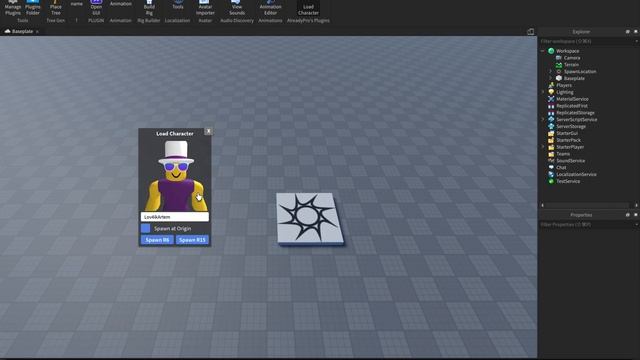Screen dimensions: 640x360
Task: Open Manage Plugins in the toolbar
Action: coord(13,8)
